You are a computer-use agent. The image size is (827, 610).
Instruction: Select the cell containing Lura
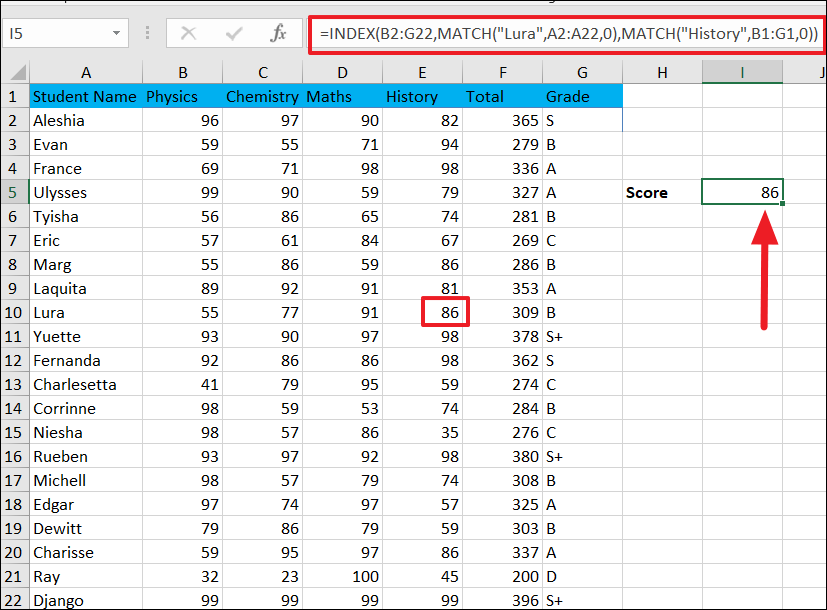(86, 312)
